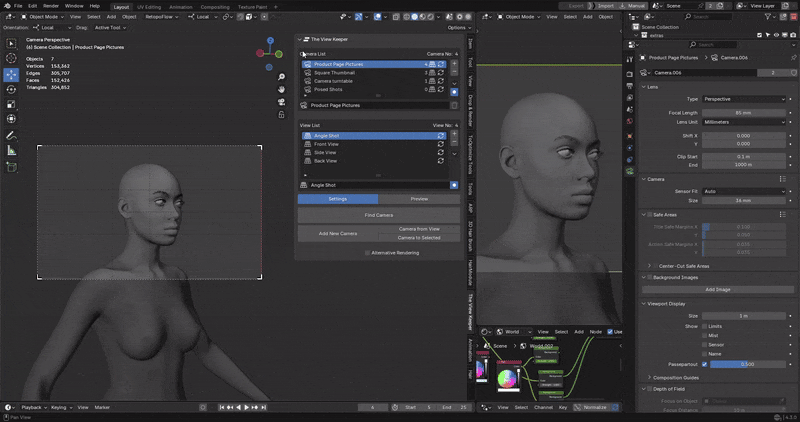
Task: Delete Product Page Pictures with trash icon
Action: pos(454,105)
